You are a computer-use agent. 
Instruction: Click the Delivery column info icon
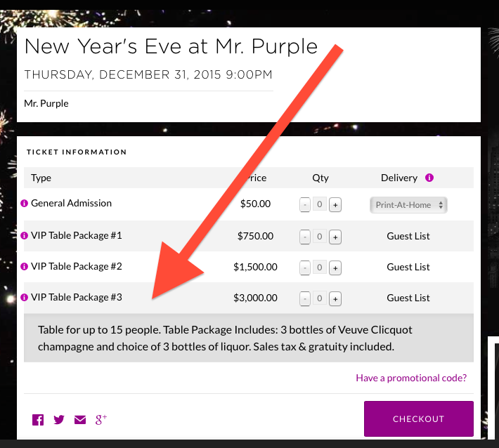coord(429,178)
